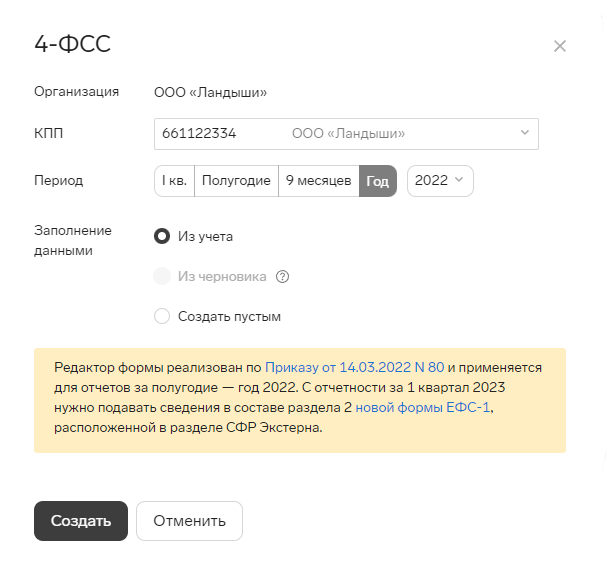Viewport: 610px width, 568px height.
Task: Click the 4-ФСС dialog title
Action: [x=73, y=44]
